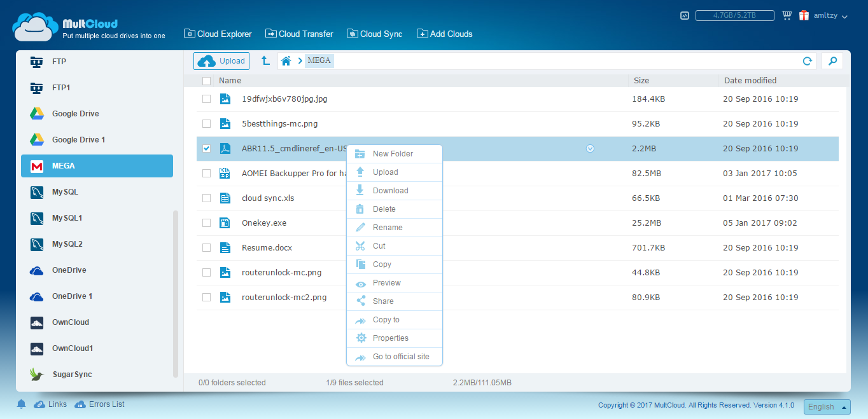Check the Resume.docx checkbox
The height and width of the screenshot is (419, 868).
[206, 247]
